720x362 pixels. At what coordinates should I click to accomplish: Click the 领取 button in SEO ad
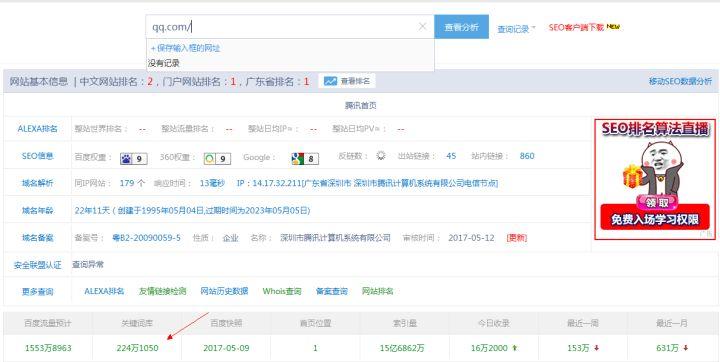657,203
